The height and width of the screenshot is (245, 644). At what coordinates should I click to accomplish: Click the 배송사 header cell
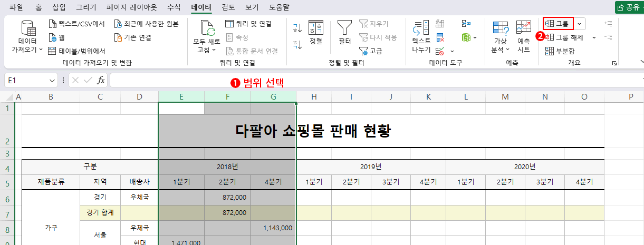[139, 182]
